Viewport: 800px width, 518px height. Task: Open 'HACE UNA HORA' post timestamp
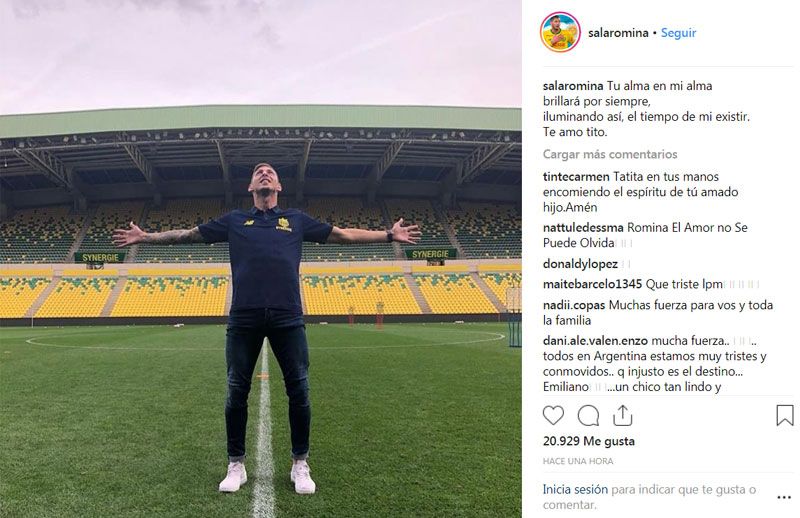pos(578,461)
